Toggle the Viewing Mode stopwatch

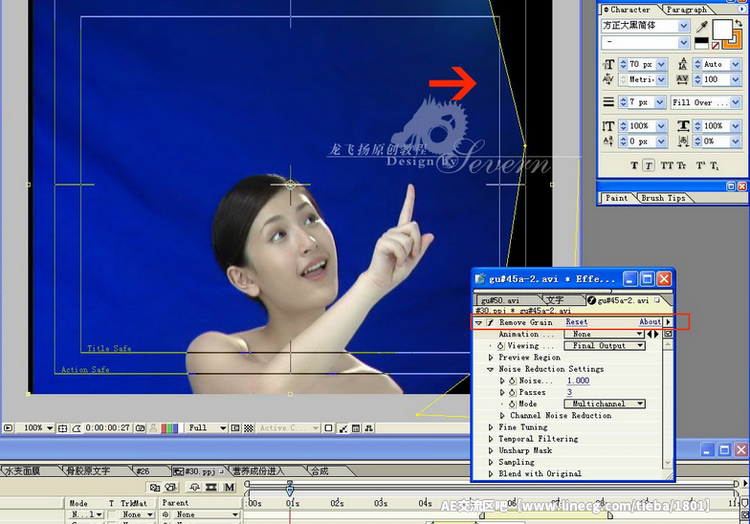tap(501, 346)
